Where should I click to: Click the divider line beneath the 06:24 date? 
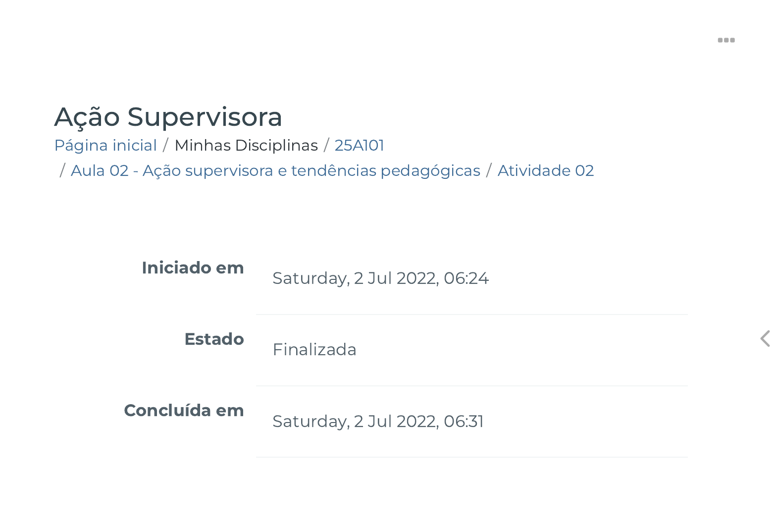coord(471,315)
